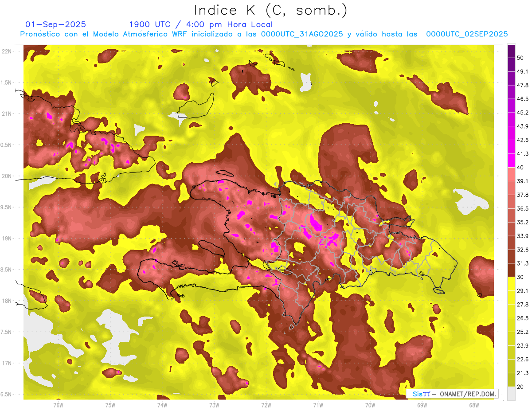532x411 pixels.
Task: Click the '0.5N' latitude label
Action: [x=6, y=145]
